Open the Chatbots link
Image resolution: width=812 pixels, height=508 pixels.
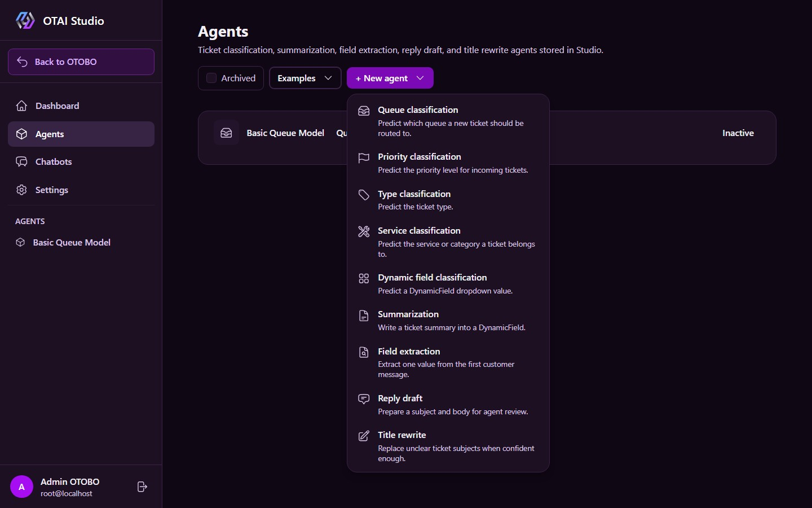tap(81, 161)
